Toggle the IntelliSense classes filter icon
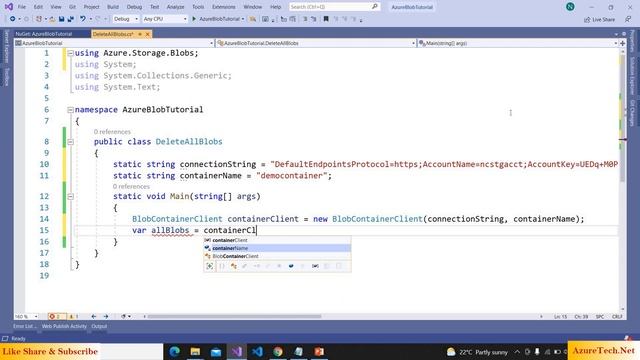The width and height of the screenshot is (640, 360). tap(233, 266)
